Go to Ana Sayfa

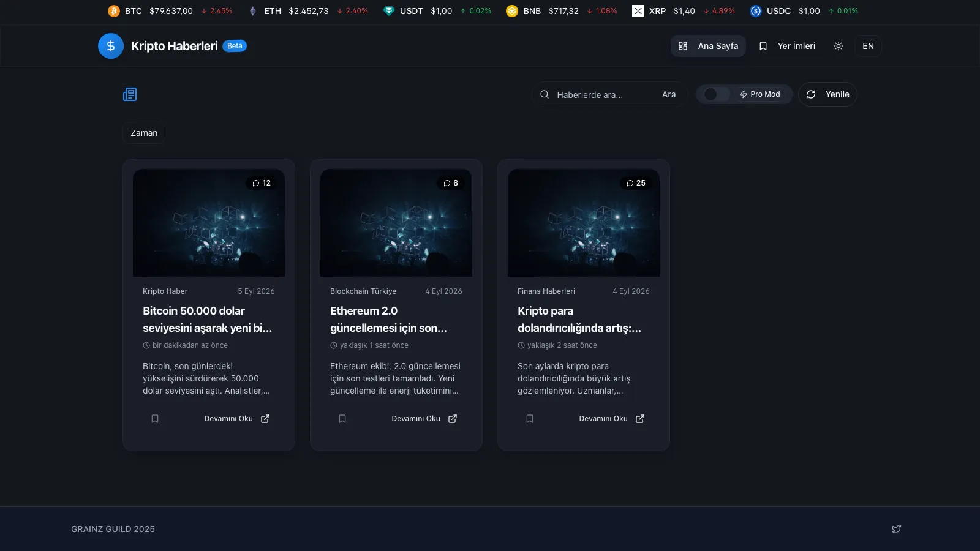pos(708,46)
